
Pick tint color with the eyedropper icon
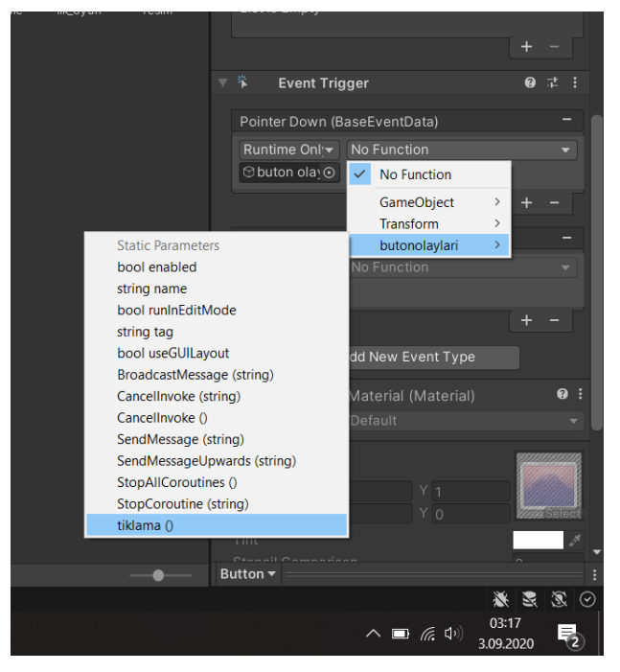pos(575,541)
